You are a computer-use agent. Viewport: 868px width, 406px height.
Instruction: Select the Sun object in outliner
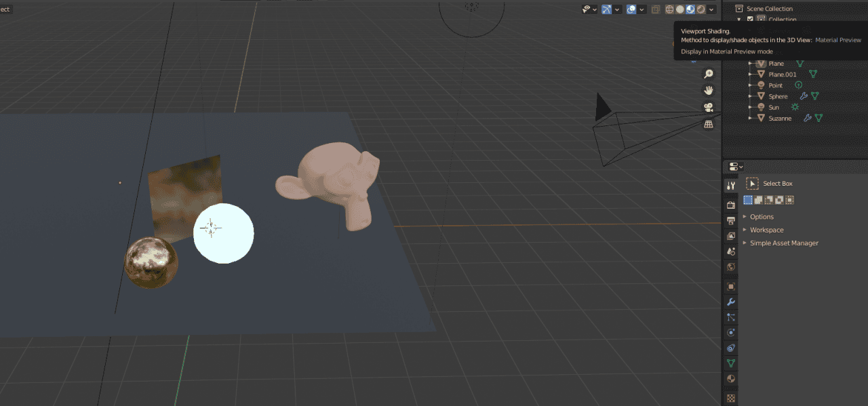[x=773, y=106]
